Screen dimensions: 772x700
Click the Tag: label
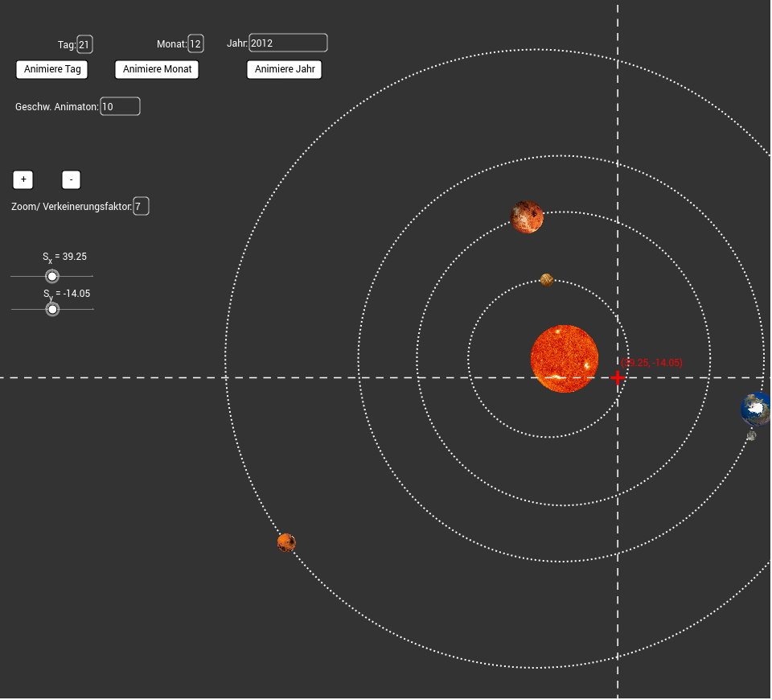67,45
